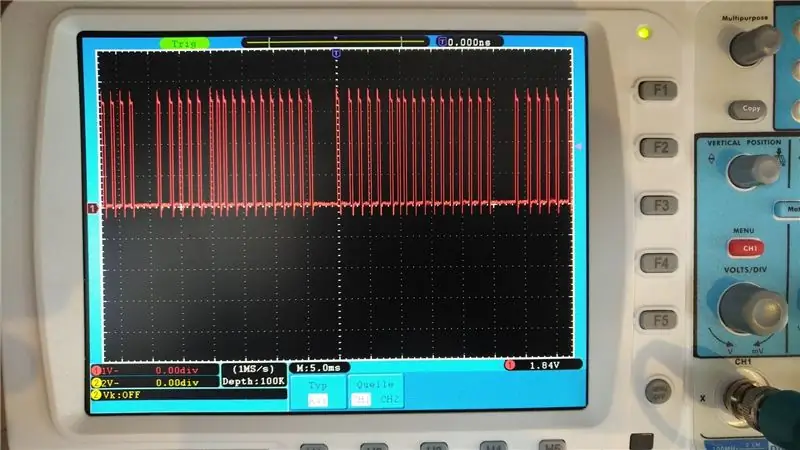Push the F3 softkey button

[x=659, y=205]
